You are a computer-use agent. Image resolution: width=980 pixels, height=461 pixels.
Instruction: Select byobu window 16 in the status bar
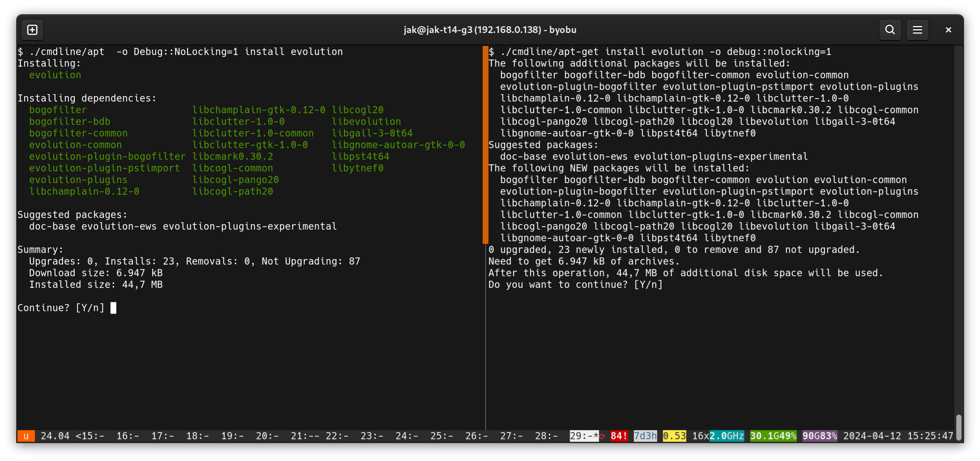pos(128,436)
